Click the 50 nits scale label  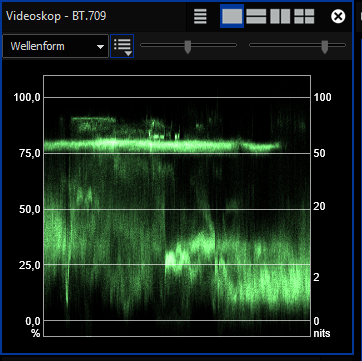point(320,153)
